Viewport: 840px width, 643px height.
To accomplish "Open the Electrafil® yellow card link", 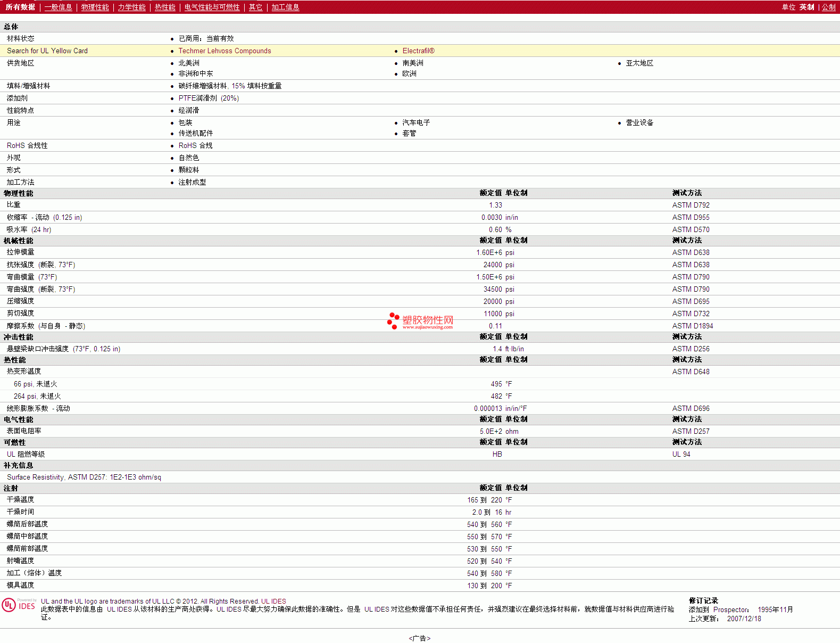I will tap(418, 51).
